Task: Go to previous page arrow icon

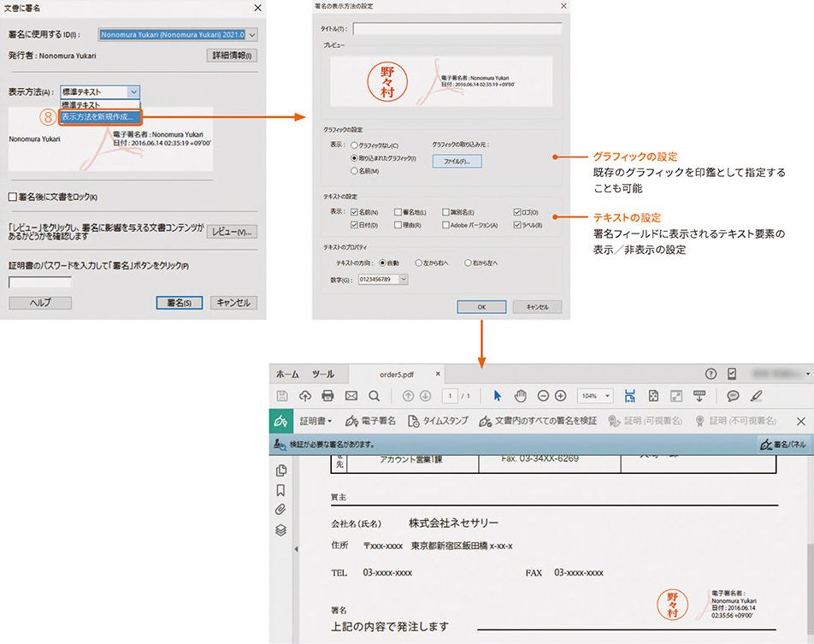Action: [408, 396]
